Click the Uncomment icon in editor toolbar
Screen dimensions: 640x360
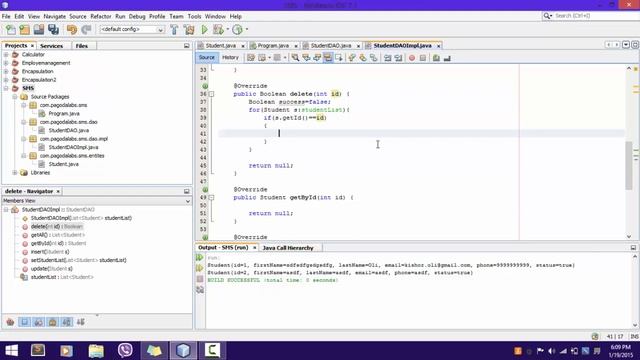click(x=447, y=58)
